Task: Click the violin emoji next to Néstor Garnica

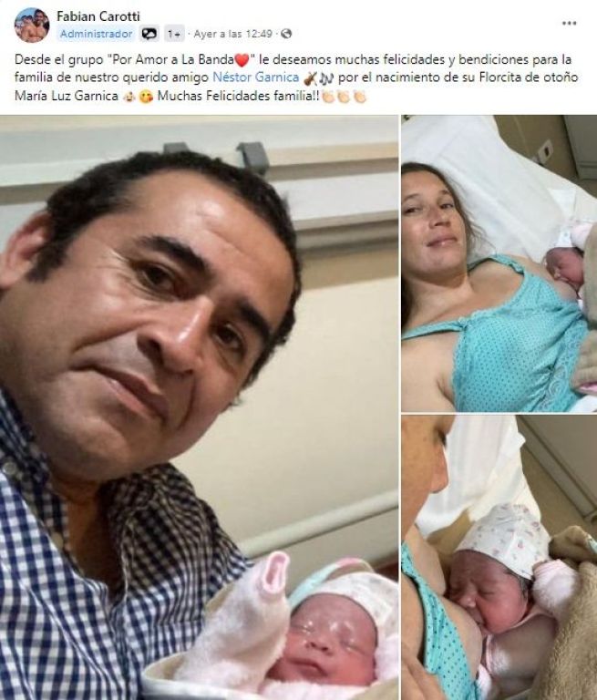Action: tap(311, 78)
